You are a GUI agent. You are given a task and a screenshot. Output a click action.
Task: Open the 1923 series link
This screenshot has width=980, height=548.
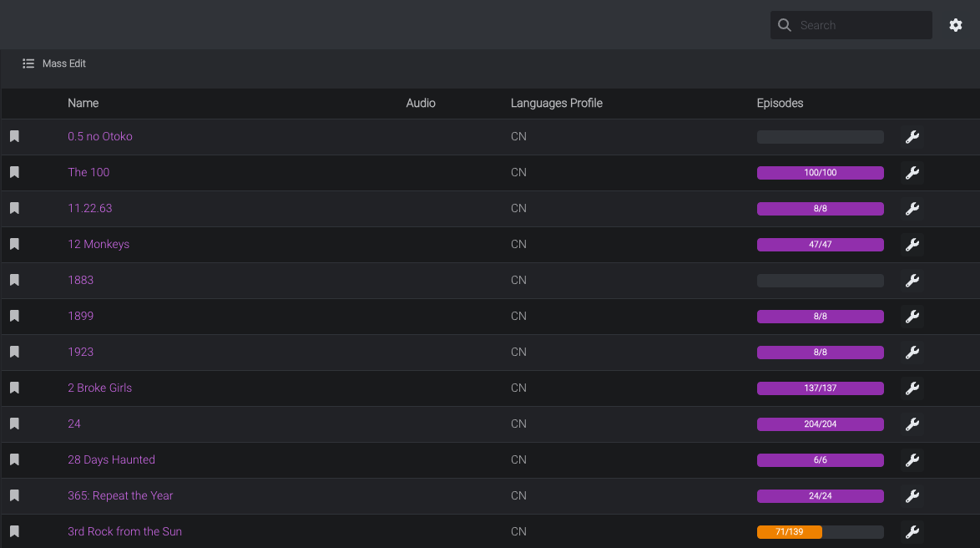[80, 352]
